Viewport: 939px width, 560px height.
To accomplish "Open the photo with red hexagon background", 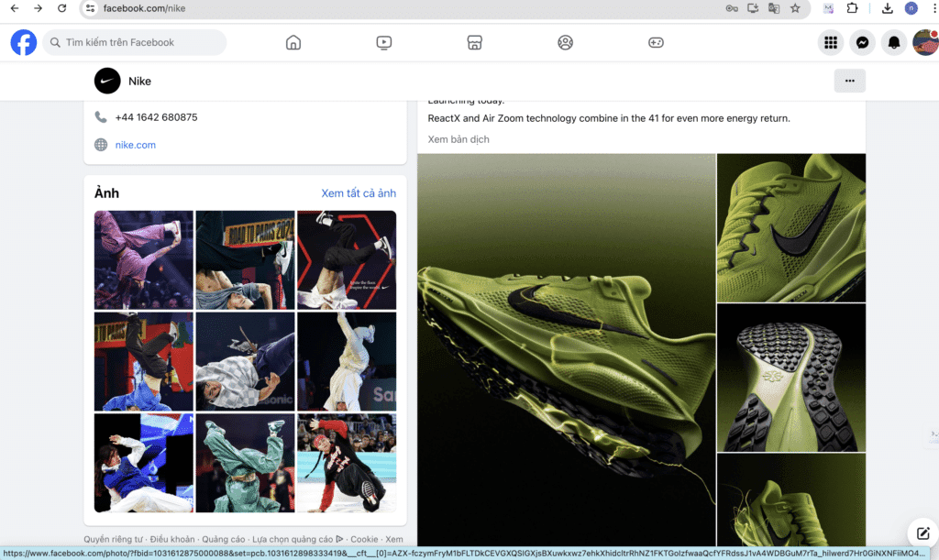I will click(x=347, y=259).
